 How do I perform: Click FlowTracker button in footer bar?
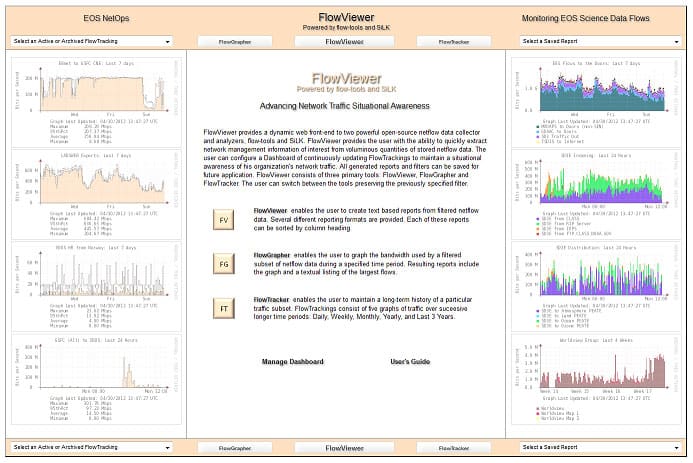pos(453,448)
